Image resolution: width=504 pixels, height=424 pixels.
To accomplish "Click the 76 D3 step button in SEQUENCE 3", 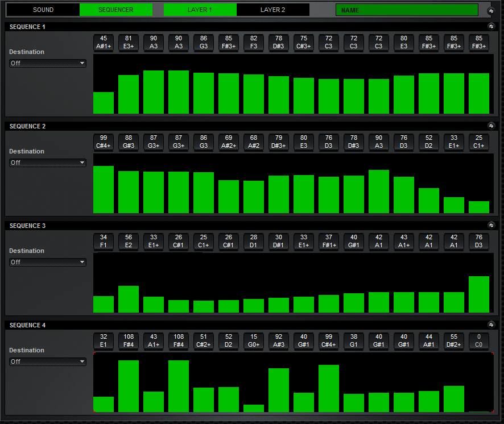I will [x=478, y=242].
